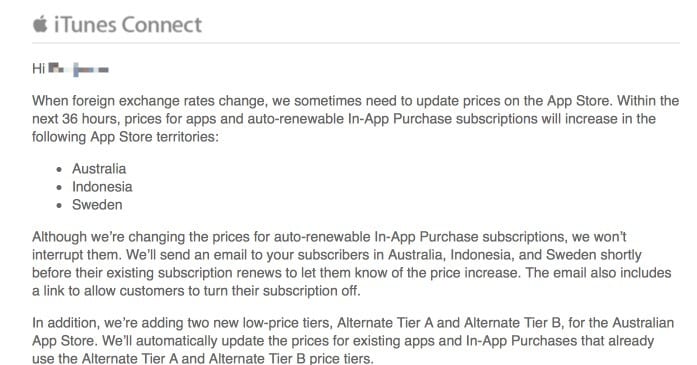Click 'following App Store territories:' text
The image size is (697, 365).
[125, 137]
